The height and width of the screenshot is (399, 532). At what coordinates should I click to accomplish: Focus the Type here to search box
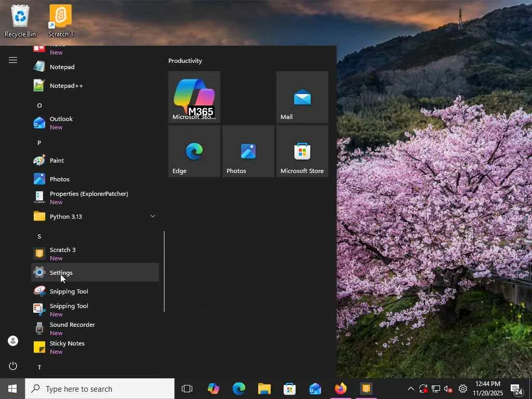click(x=100, y=389)
